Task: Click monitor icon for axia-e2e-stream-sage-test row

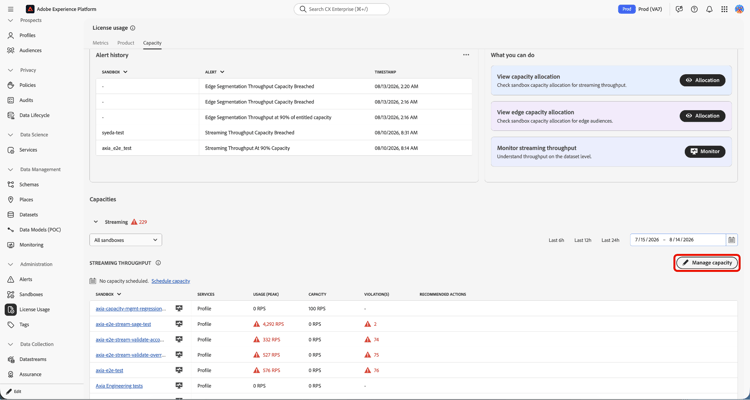Action: (179, 324)
